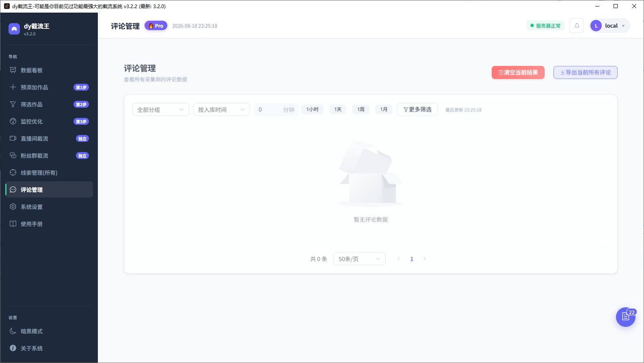644x363 pixels.
Task: Click 清空当前结果 button
Action: [x=518, y=72]
